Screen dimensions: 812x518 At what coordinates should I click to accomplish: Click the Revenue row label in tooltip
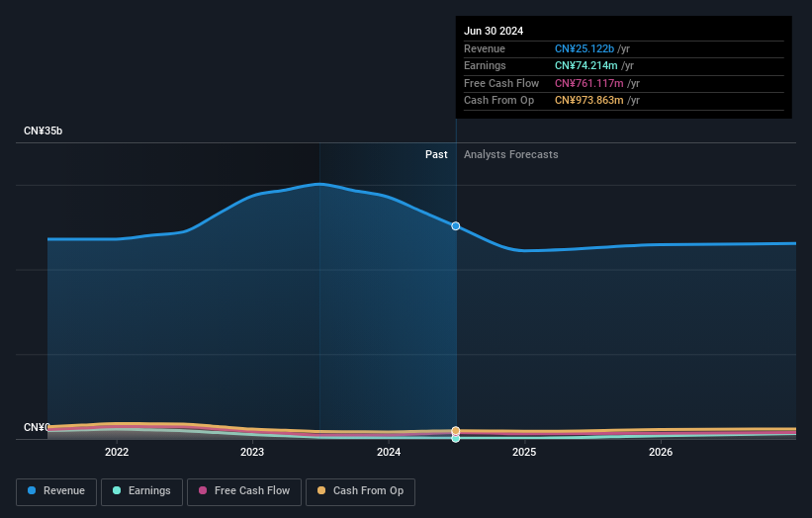(485, 48)
